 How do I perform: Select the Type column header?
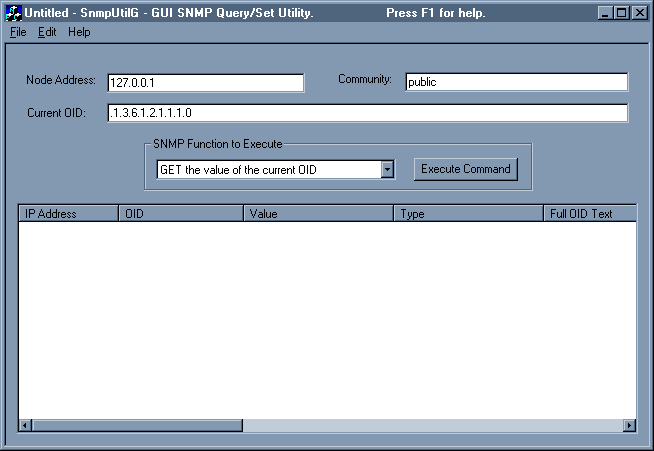coord(469,214)
